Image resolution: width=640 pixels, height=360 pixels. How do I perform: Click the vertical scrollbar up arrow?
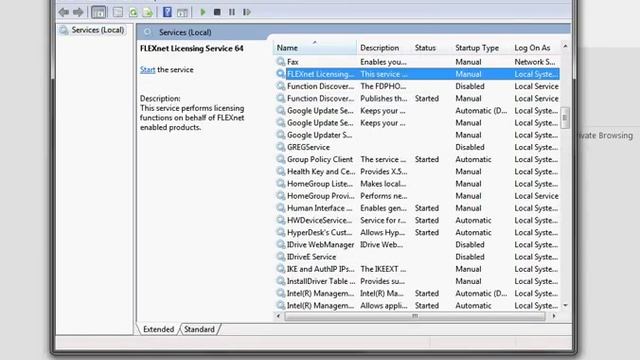[565, 47]
